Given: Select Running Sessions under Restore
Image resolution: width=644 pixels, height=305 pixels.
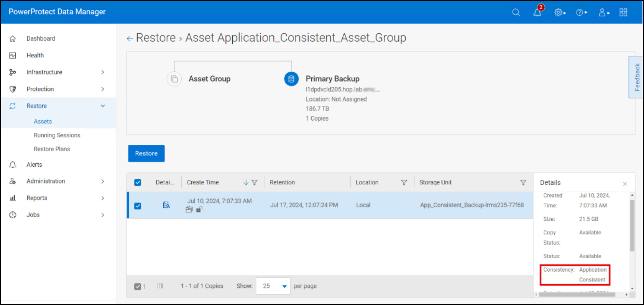Looking at the screenshot, I should [57, 135].
